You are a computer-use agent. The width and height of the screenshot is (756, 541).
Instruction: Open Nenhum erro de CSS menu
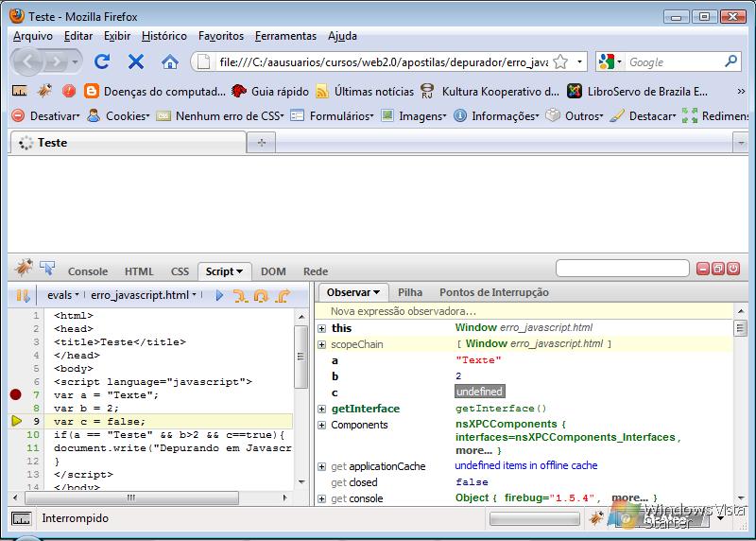pos(220,115)
